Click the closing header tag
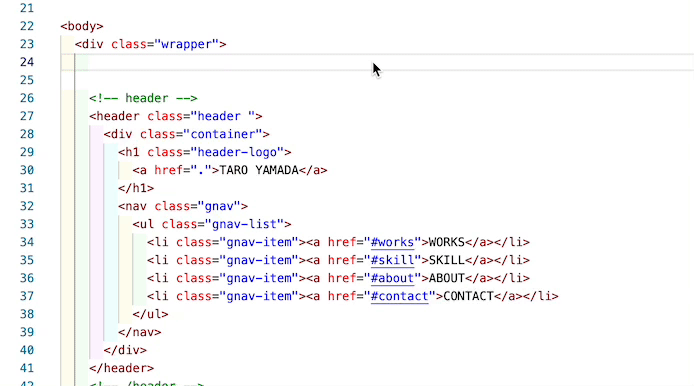This screenshot has width=694, height=386. (121, 368)
